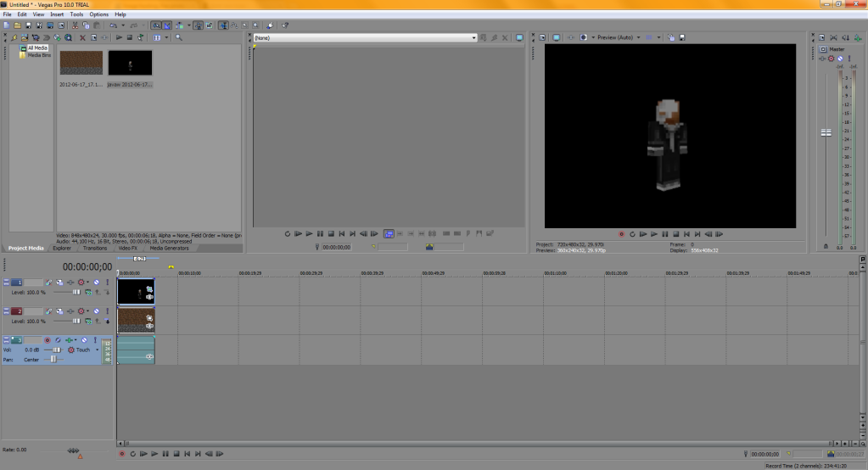This screenshot has width=868, height=470.
Task: Select the Envelope Edit tool
Action: (x=234, y=25)
